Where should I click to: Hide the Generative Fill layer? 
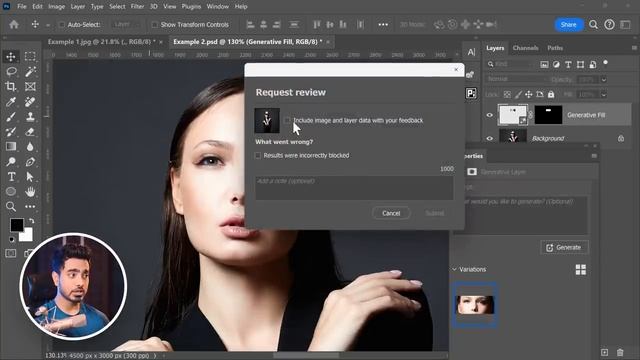coord(490,115)
